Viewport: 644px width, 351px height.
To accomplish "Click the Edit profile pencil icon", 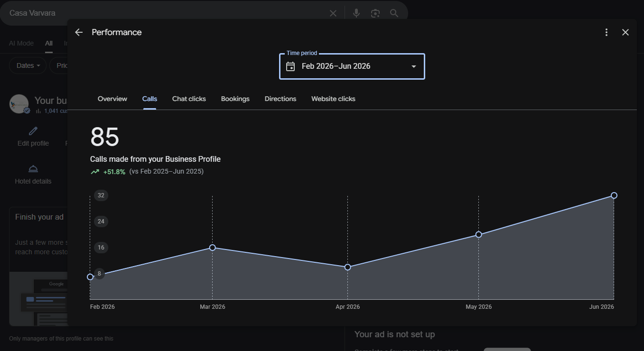I will click(33, 131).
